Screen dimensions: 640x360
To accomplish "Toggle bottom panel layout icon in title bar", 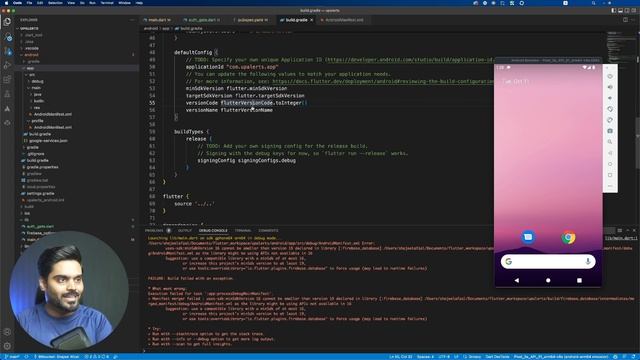I will (620, 11).
